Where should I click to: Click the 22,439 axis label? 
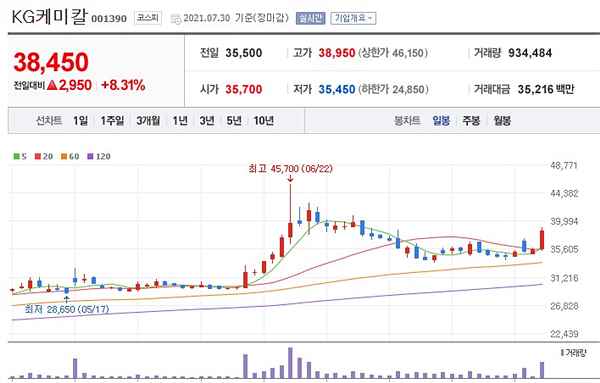(x=564, y=334)
